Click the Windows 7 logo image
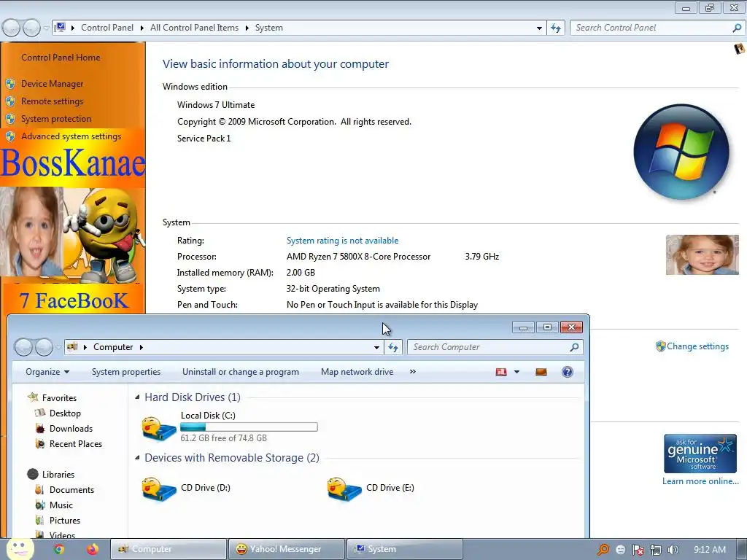Screen dimensions: 747x560 (681, 152)
